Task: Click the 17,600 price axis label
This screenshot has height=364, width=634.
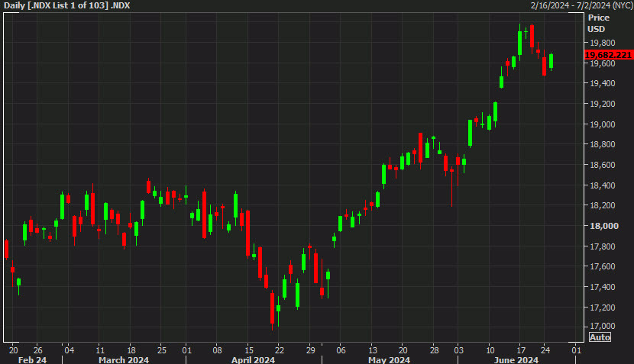Action: click(x=603, y=266)
